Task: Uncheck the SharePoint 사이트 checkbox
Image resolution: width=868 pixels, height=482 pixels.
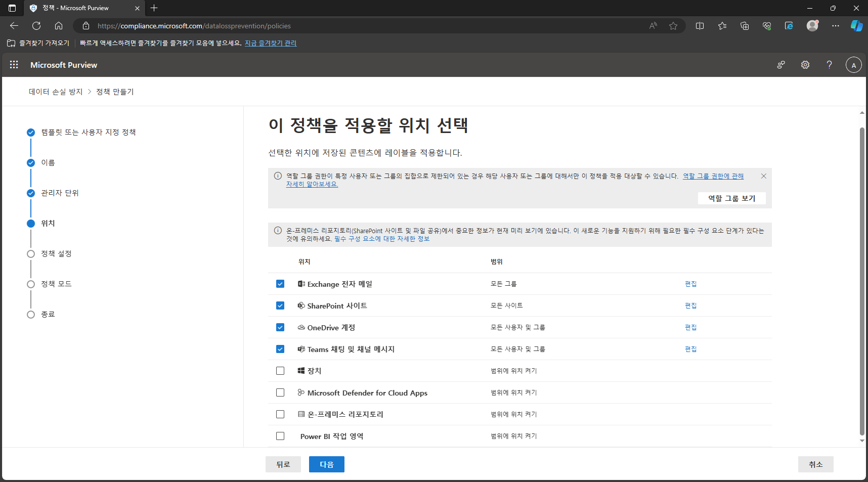Action: point(280,305)
